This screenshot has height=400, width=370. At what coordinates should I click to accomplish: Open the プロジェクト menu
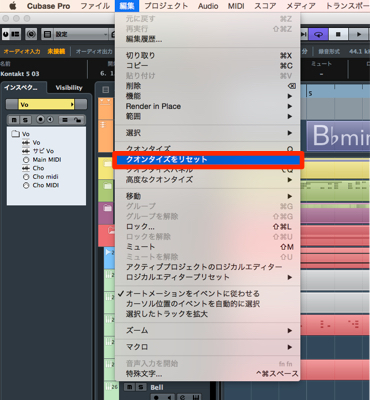[x=166, y=6]
